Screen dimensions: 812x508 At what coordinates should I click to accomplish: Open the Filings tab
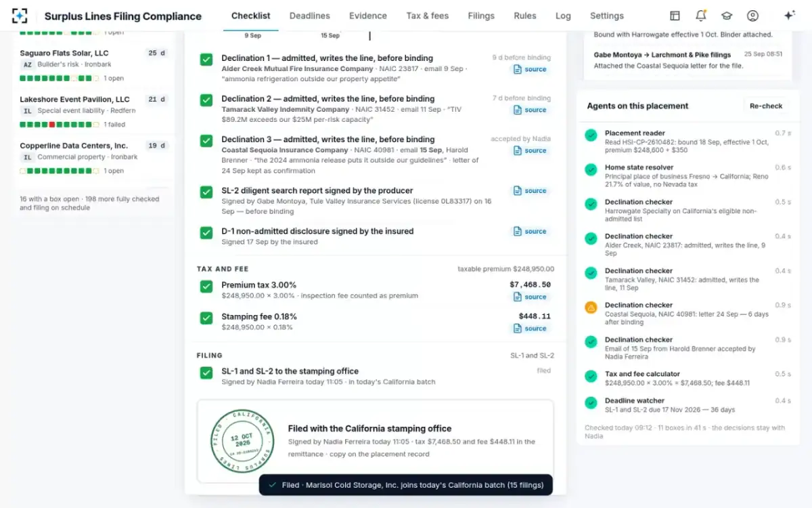[x=481, y=16]
